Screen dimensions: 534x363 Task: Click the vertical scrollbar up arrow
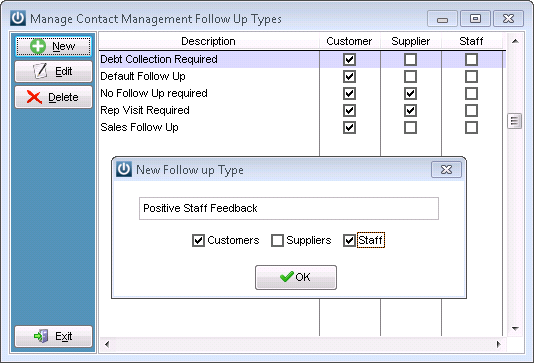pyautogui.click(x=515, y=41)
